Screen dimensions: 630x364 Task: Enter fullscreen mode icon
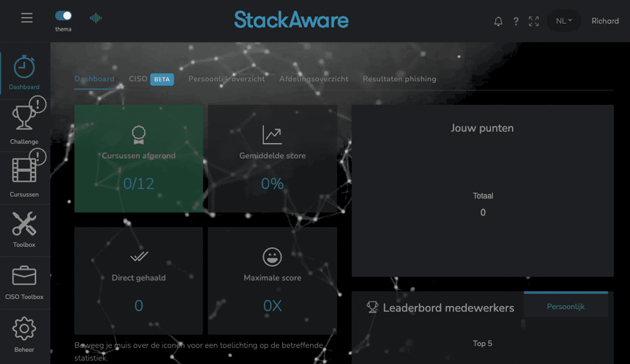click(534, 21)
